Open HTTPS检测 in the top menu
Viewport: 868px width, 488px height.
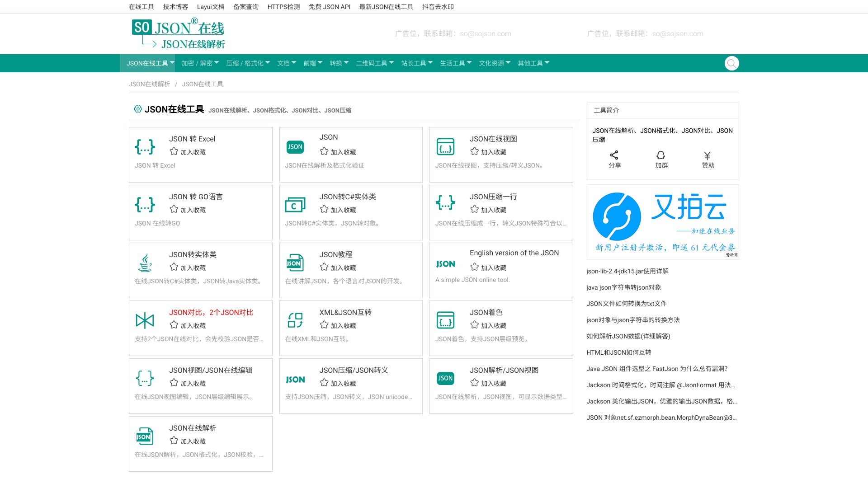pyautogui.click(x=283, y=7)
